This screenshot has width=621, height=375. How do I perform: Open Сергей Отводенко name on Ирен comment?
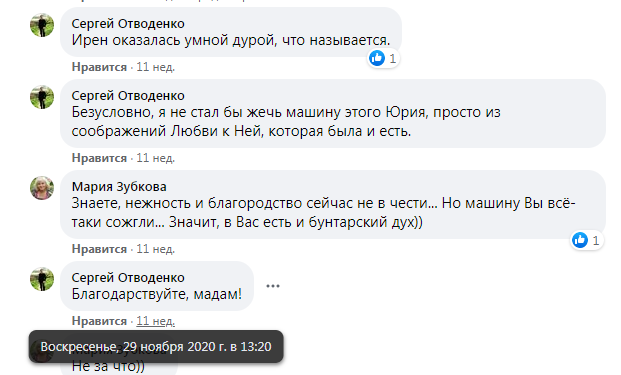point(128,24)
